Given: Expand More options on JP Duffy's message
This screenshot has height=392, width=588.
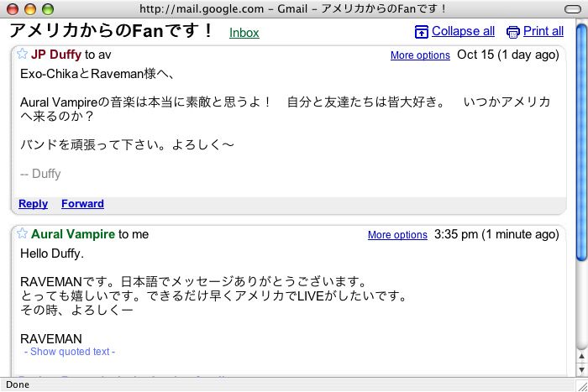Looking at the screenshot, I should (420, 55).
